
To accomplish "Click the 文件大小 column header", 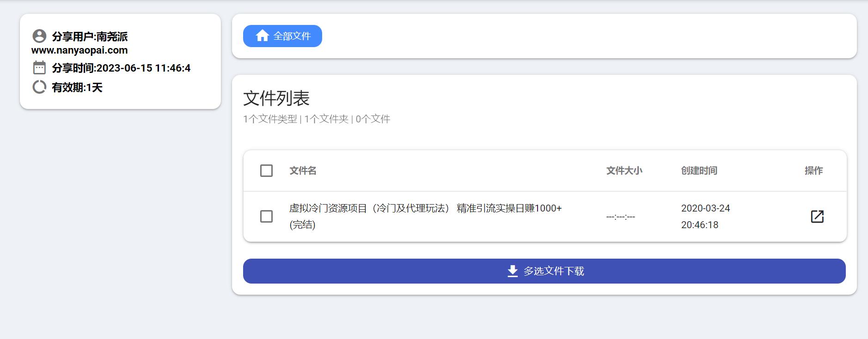I will click(624, 171).
